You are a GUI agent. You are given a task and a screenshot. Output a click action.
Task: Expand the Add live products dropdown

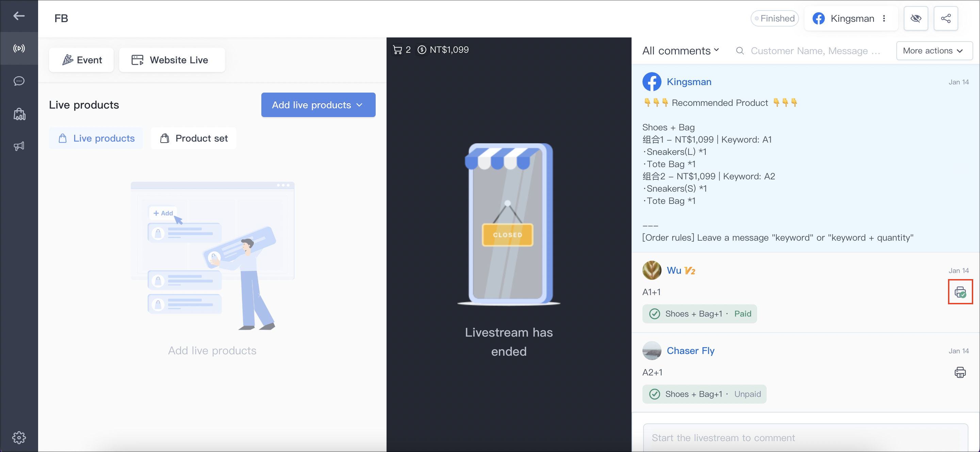tap(318, 104)
